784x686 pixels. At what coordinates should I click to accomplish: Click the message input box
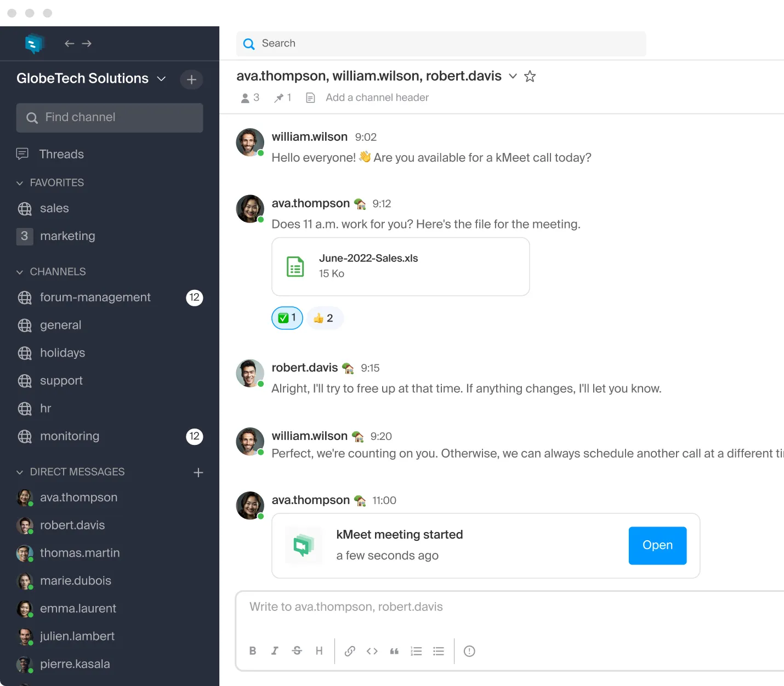(x=510, y=607)
